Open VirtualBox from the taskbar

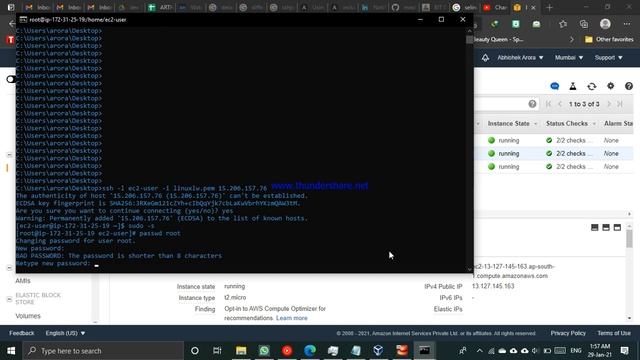(x=378, y=351)
